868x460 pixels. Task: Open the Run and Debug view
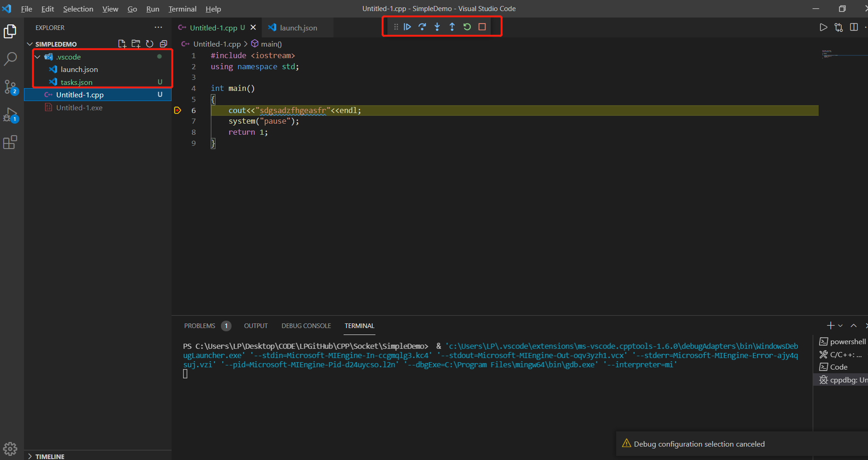(10, 115)
